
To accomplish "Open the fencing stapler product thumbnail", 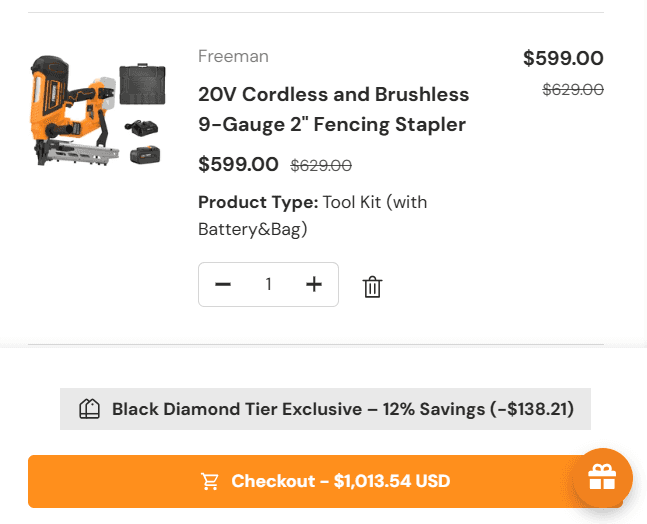I will tap(97, 111).
